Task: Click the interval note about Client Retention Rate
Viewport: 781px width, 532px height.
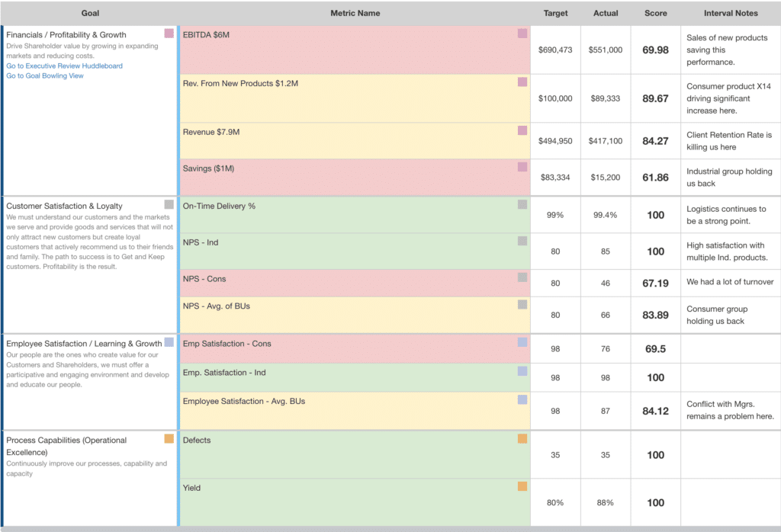Action: [728, 141]
